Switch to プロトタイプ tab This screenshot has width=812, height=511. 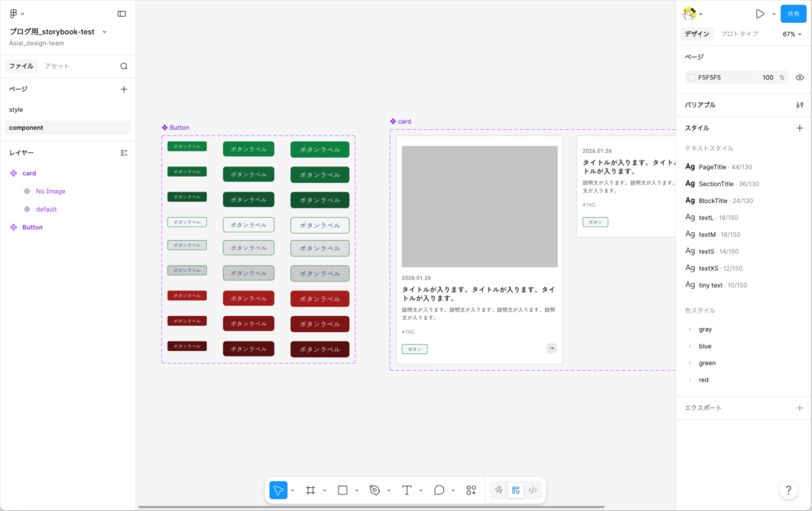[x=740, y=34]
